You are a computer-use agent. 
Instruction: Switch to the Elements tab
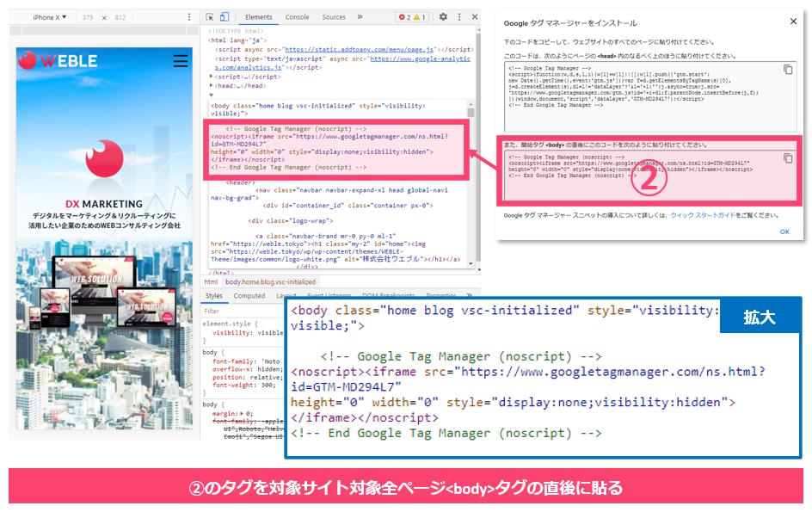tap(258, 17)
